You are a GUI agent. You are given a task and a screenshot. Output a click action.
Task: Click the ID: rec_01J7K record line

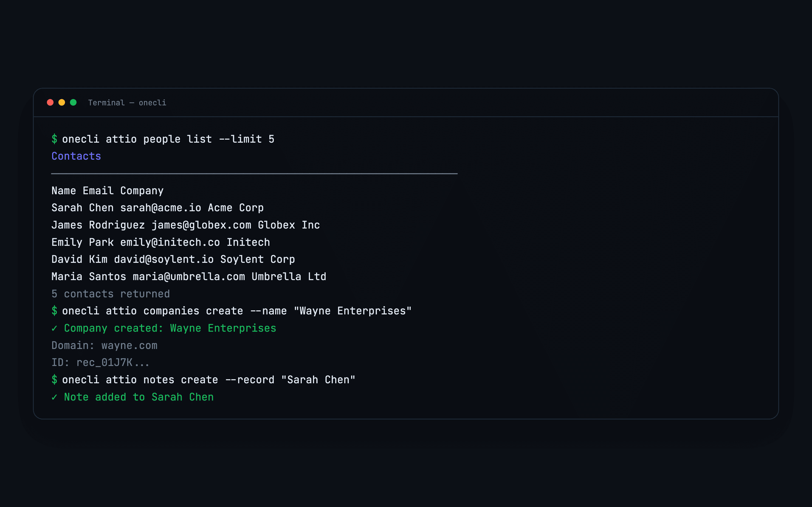tap(100, 362)
